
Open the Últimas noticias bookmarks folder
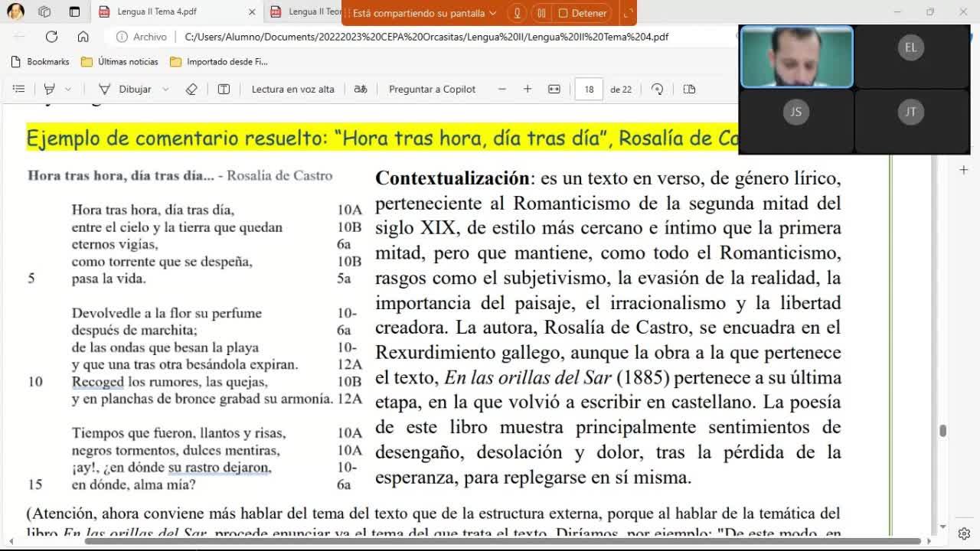(119, 61)
